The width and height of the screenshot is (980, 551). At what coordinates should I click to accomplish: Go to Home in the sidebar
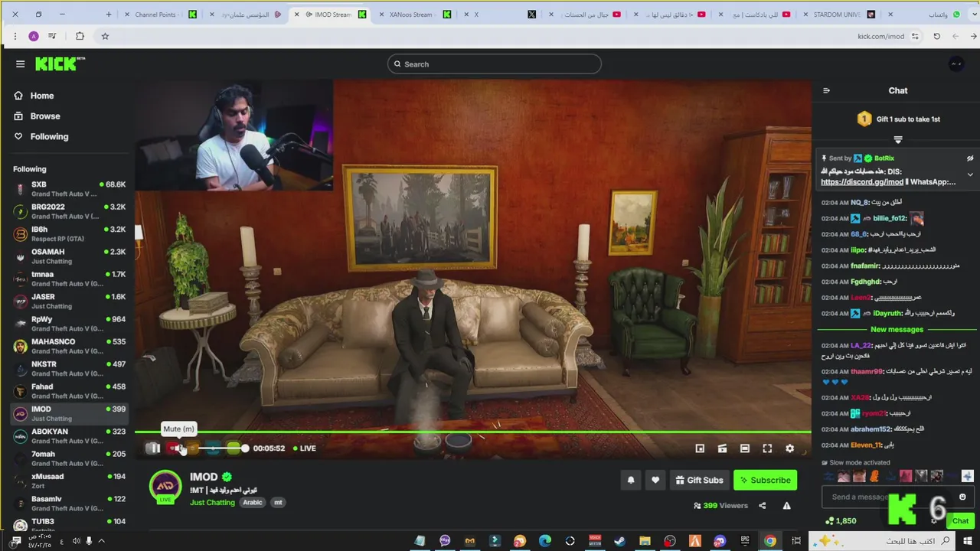coord(34,96)
